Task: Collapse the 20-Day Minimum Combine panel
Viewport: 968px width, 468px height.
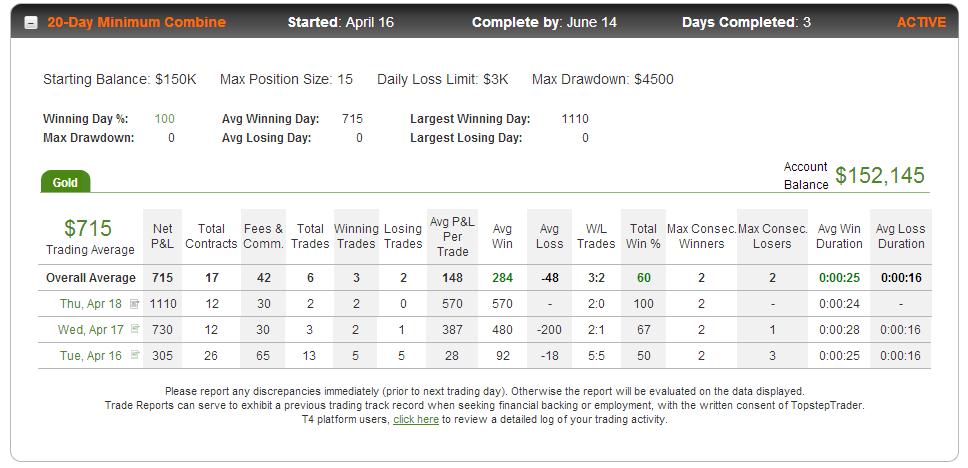Action: click(x=31, y=23)
